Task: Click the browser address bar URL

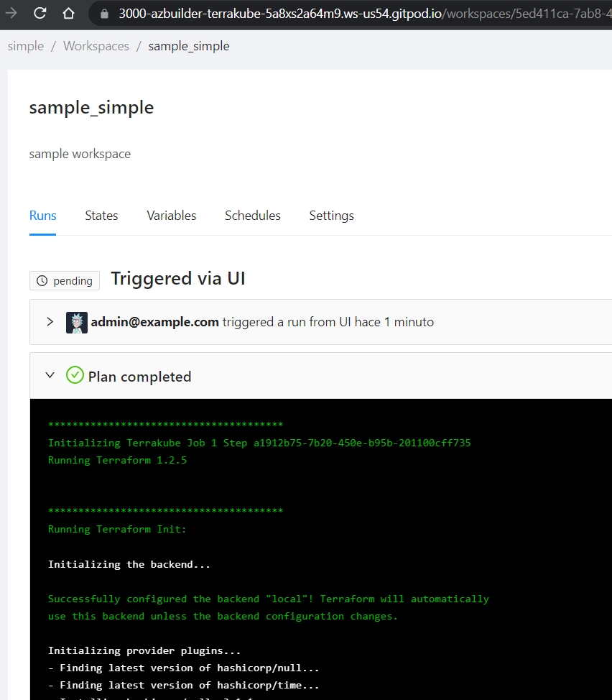Action: tap(365, 14)
